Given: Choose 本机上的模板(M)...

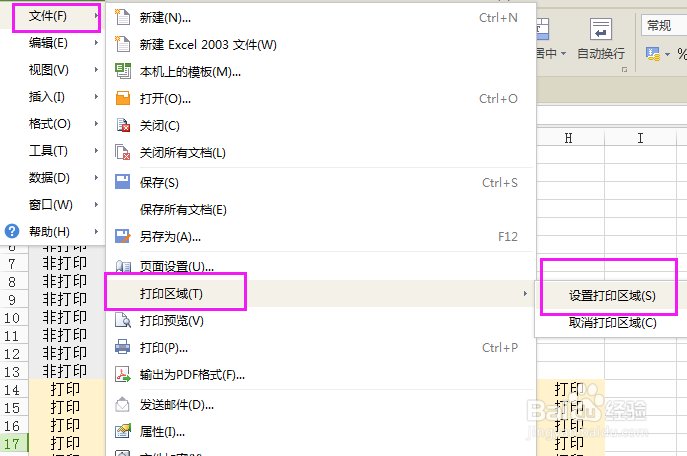Looking at the screenshot, I should [321, 71].
